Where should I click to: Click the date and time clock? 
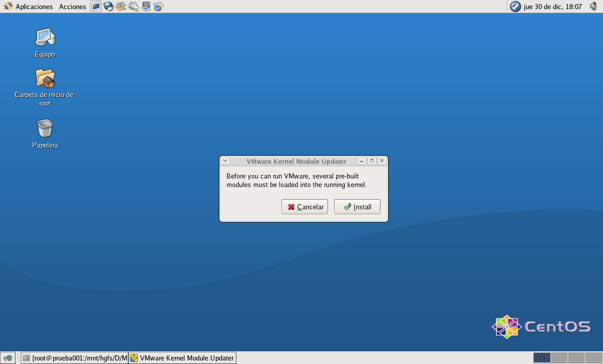coord(552,7)
